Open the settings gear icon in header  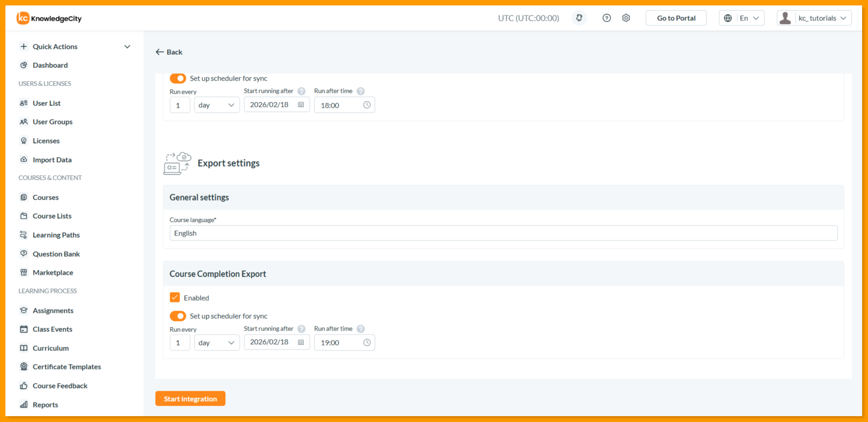626,18
